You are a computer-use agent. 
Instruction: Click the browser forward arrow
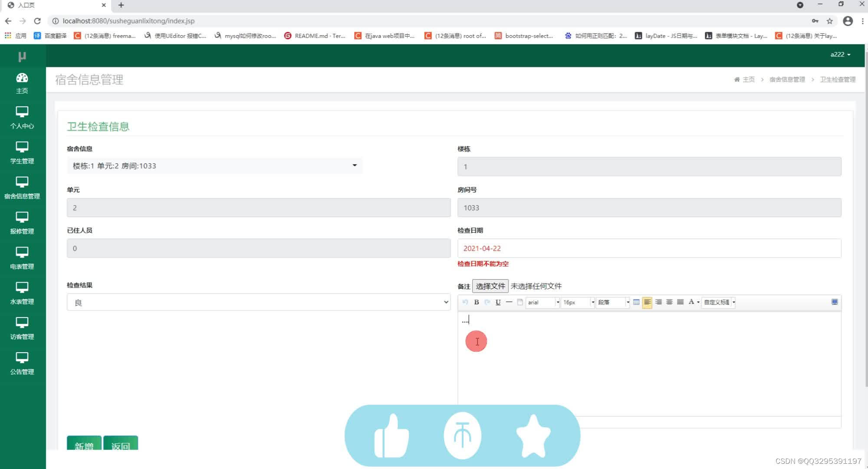(23, 21)
